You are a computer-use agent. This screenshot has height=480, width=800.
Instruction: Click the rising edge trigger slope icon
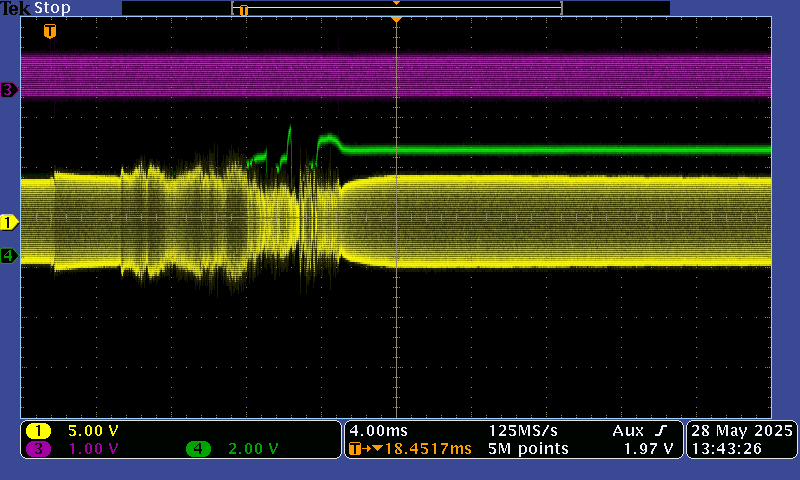pos(661,430)
